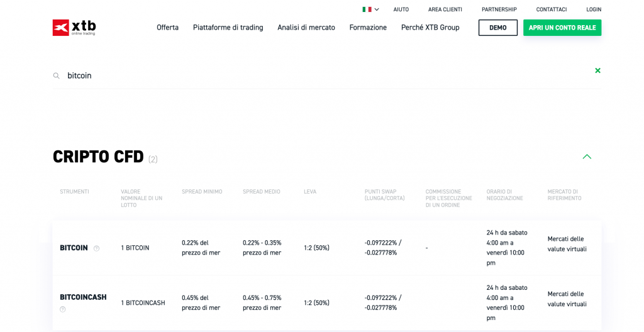This screenshot has height=332, width=644.
Task: Open the Perché XTB Group menu
Action: click(x=430, y=28)
